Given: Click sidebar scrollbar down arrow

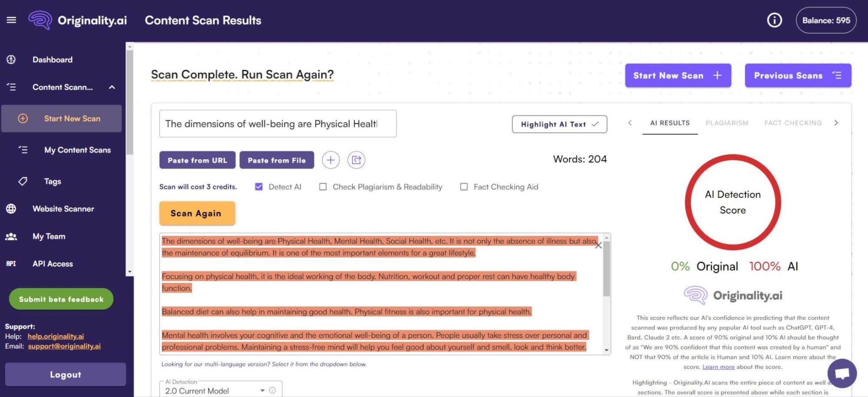Looking at the screenshot, I should [x=129, y=272].
